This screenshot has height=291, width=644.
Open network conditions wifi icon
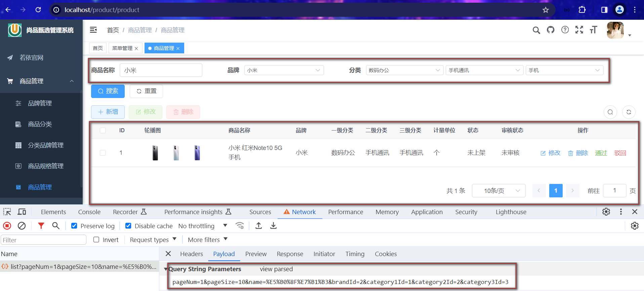point(240,226)
